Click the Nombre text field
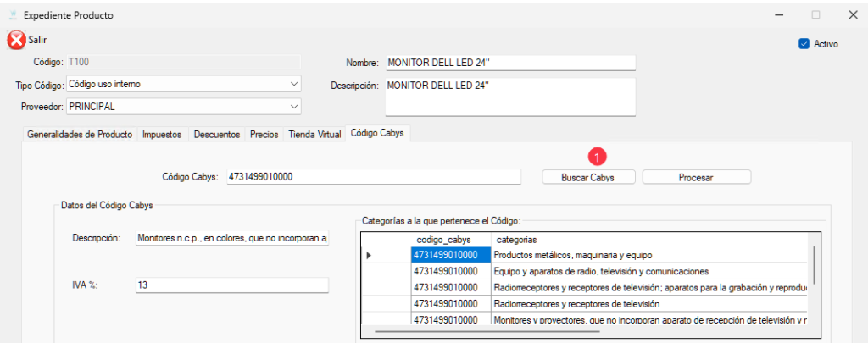 coord(509,63)
